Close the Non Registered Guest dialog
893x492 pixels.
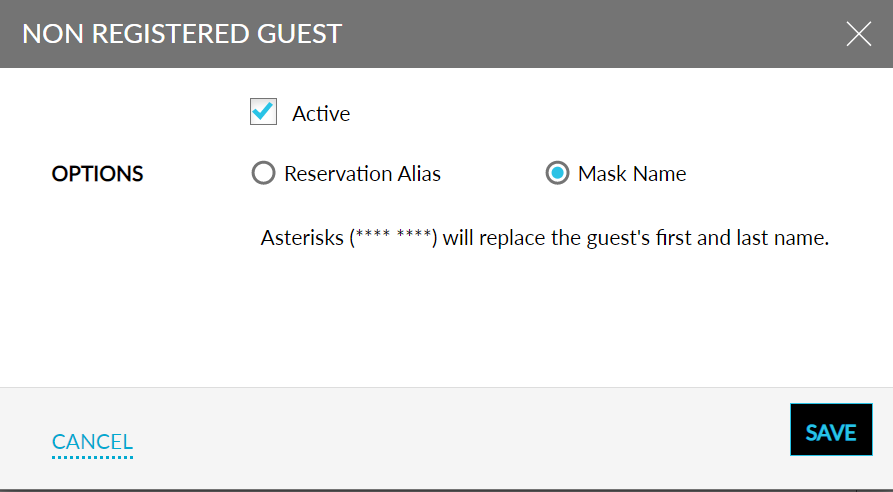858,34
